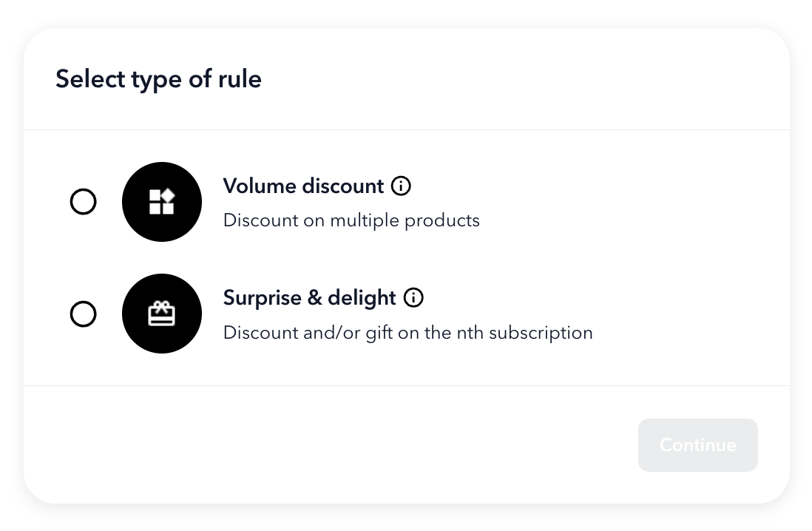Open info tooltip beside Surprise & delight
812x531 pixels.
tap(413, 297)
